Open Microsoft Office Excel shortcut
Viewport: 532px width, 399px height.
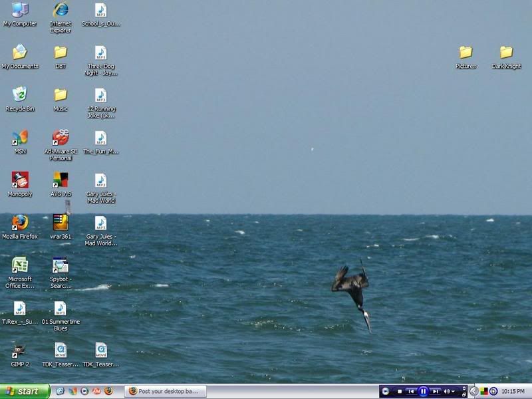[x=20, y=266]
